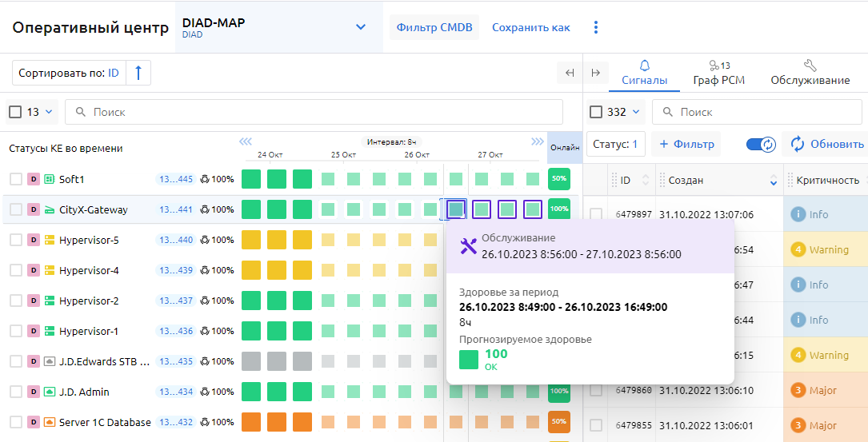This screenshot has width=868, height=442.
Task: Click the Server 1C Database type icon
Action: (x=49, y=422)
